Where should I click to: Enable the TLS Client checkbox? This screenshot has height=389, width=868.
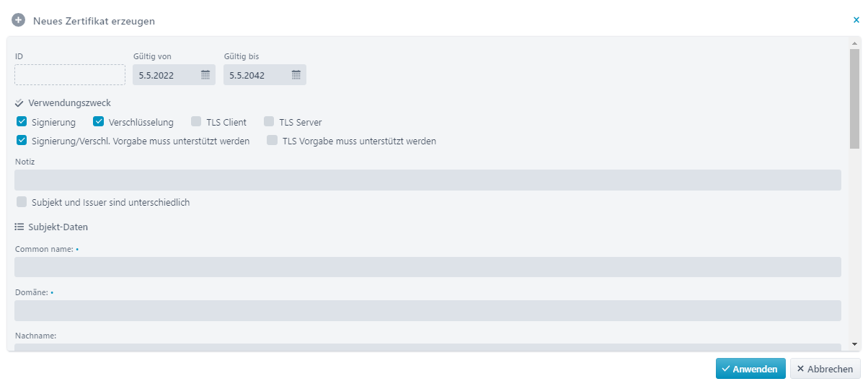(196, 122)
